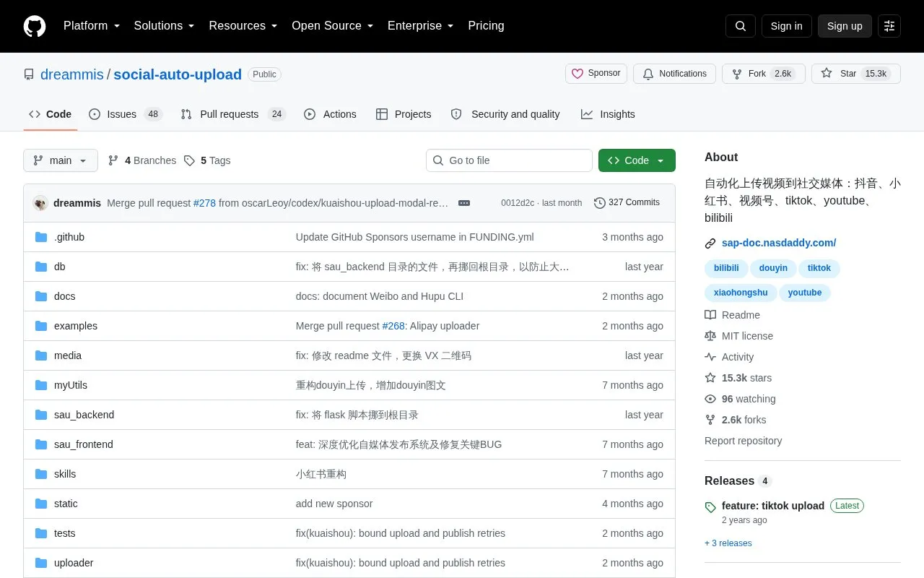
Task: Open dreammis avatar in the commit row
Action: (x=40, y=203)
